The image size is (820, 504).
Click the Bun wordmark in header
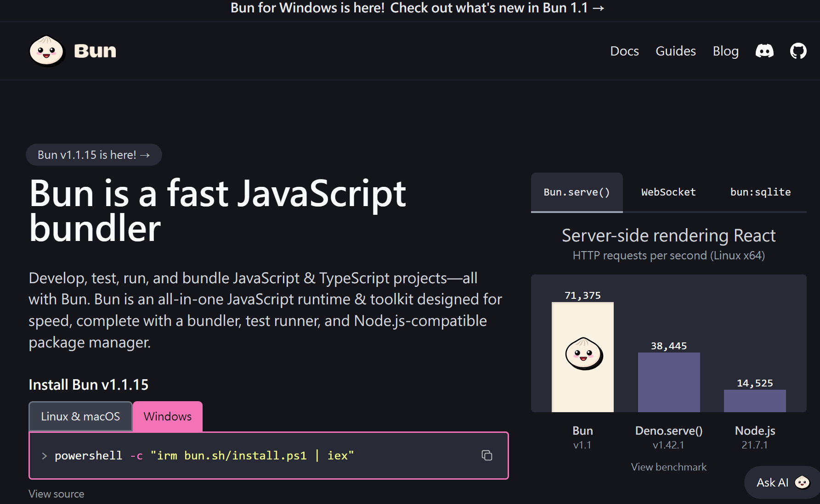95,51
